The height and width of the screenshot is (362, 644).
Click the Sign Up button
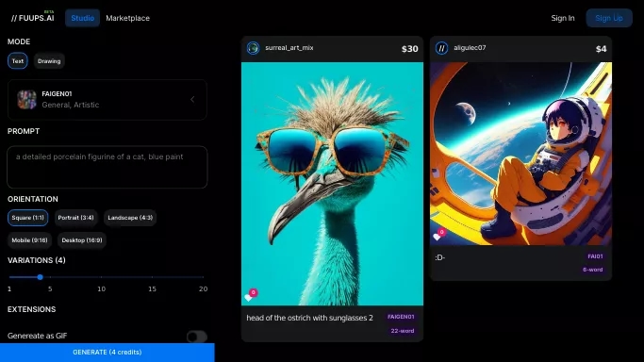(x=609, y=18)
